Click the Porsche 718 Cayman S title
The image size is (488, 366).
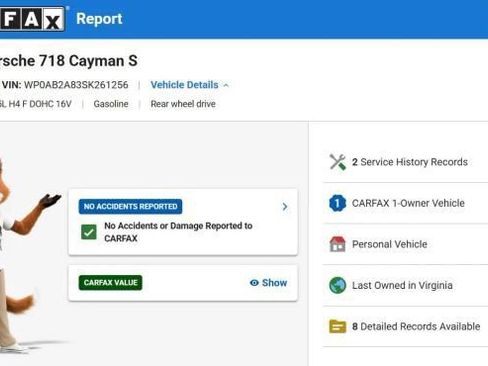click(x=69, y=61)
